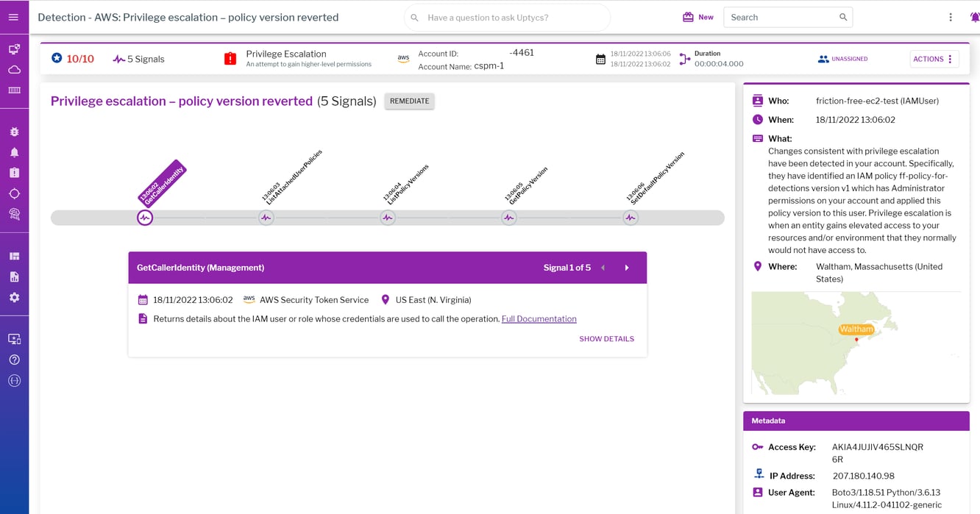The height and width of the screenshot is (514, 980).
Task: Click the 'friction-free-ec2-test (IAMUser)' text
Action: (877, 101)
